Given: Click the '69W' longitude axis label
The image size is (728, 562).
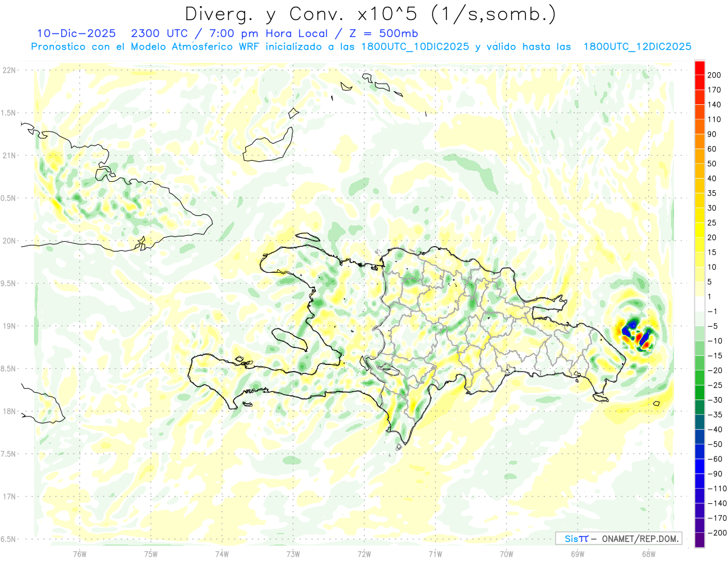Looking at the screenshot, I should tap(577, 554).
